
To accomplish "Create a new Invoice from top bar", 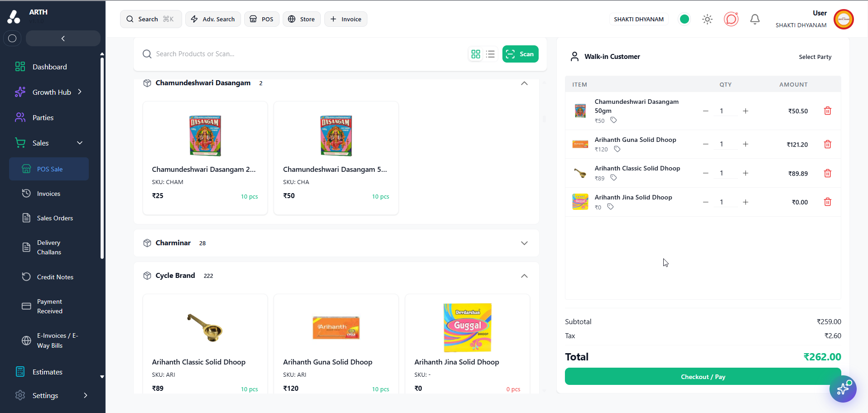I will click(346, 19).
